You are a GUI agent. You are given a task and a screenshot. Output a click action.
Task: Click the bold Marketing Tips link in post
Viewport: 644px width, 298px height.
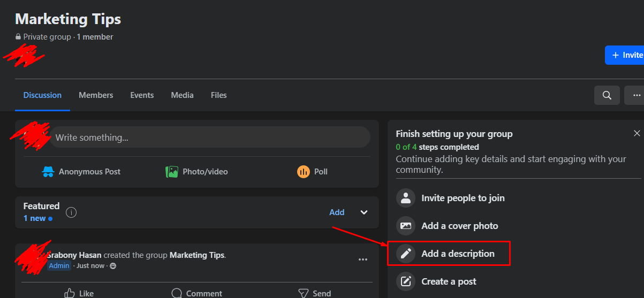[198, 255]
